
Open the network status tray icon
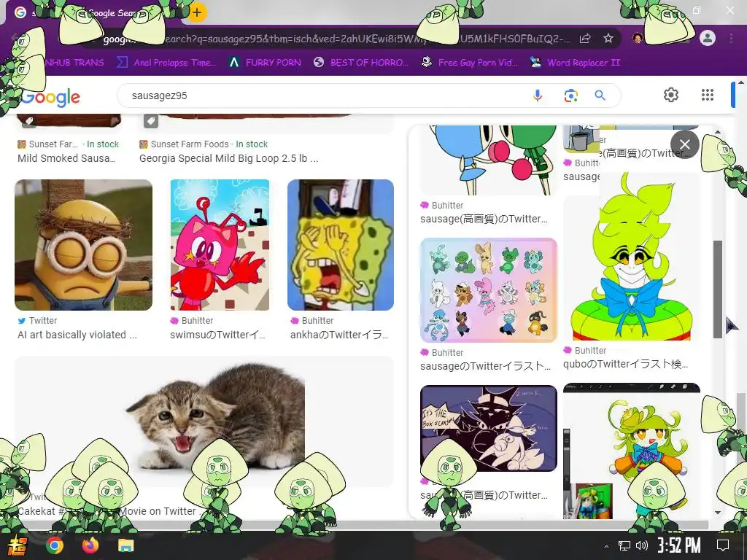tap(624, 545)
